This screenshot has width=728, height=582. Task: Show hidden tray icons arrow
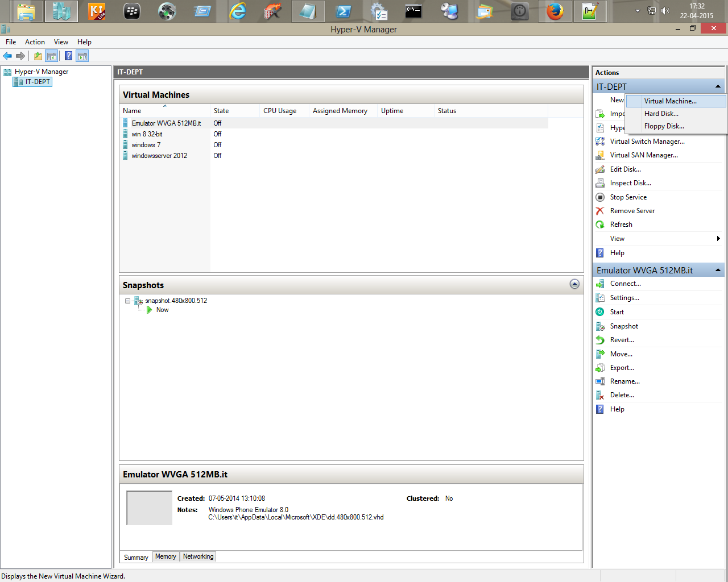click(x=638, y=11)
